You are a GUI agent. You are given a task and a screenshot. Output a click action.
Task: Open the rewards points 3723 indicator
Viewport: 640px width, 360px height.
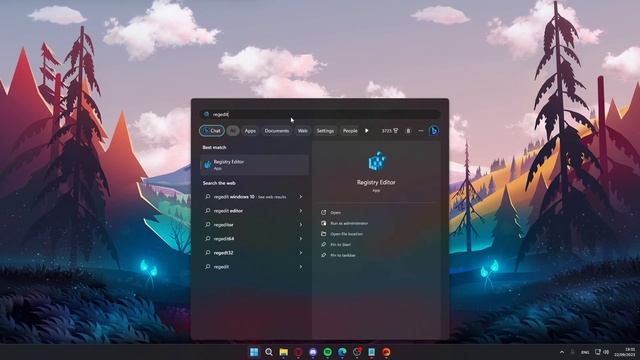389,131
